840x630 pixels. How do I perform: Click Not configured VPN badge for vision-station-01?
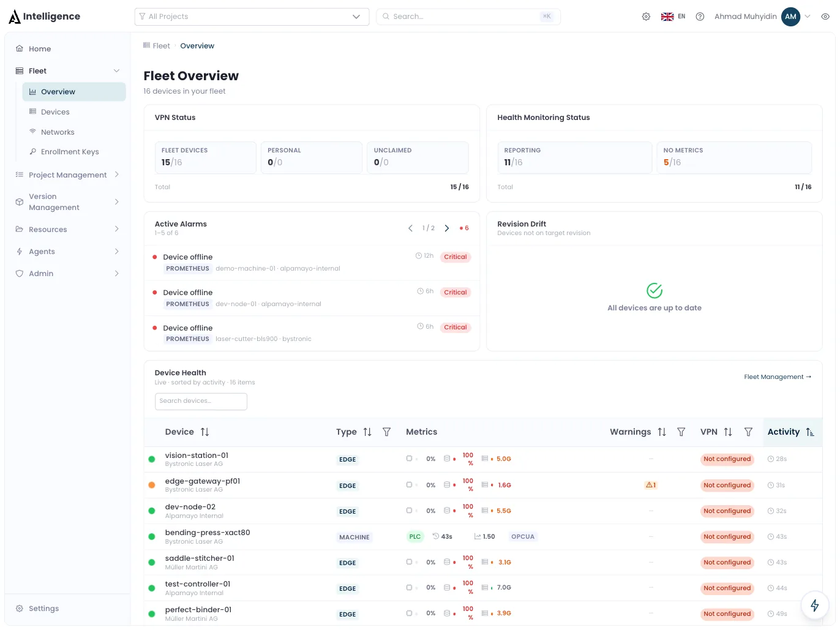(x=727, y=459)
